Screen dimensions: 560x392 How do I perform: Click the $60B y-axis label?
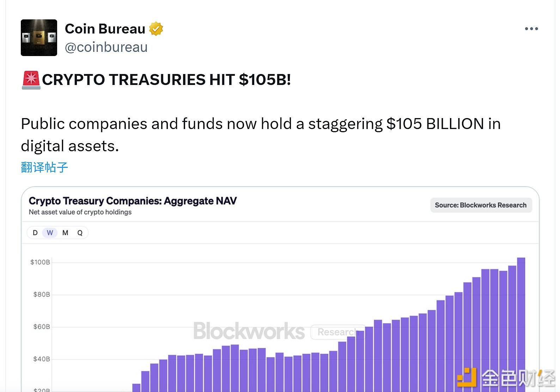(42, 327)
